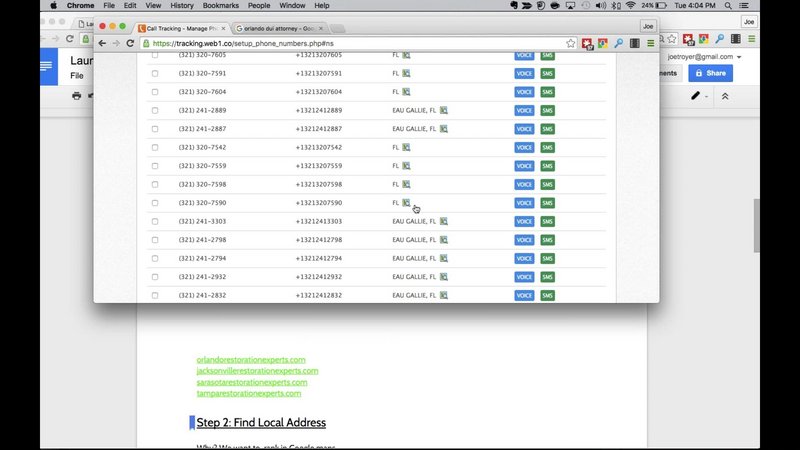Click SMS button for (321) 320-7590

coord(547,203)
